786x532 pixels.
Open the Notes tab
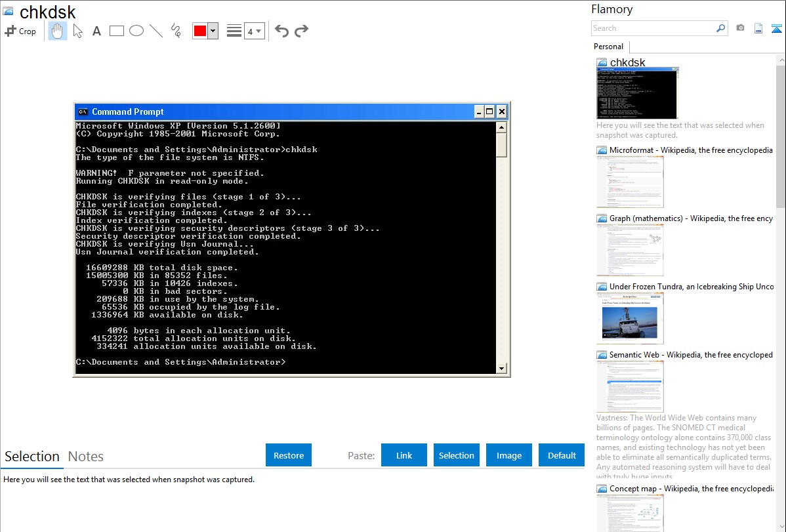tap(86, 457)
